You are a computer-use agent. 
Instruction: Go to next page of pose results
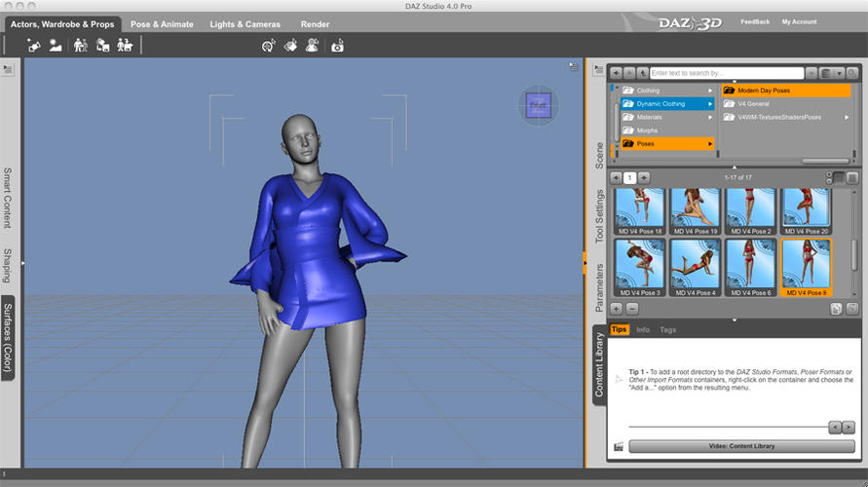(644, 177)
